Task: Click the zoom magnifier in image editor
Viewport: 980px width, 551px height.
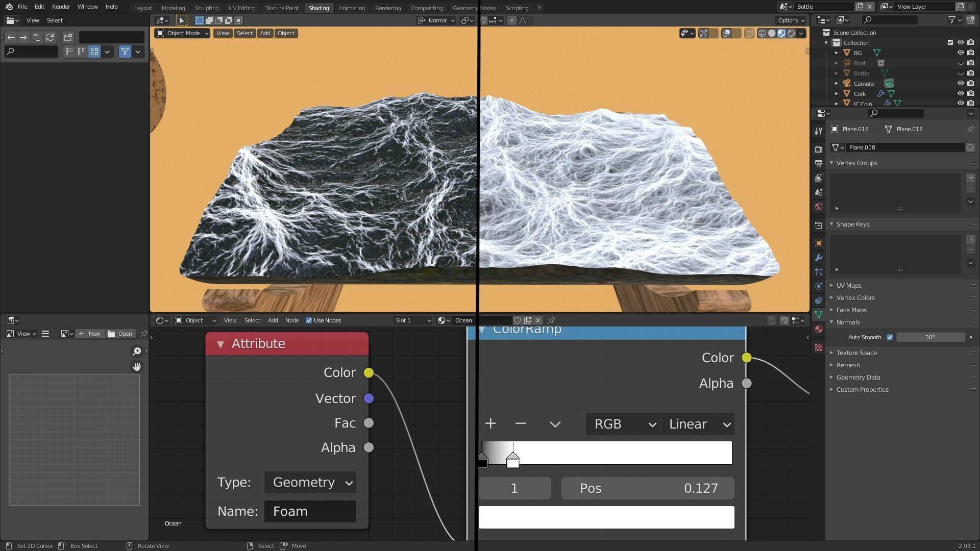Action: [137, 351]
